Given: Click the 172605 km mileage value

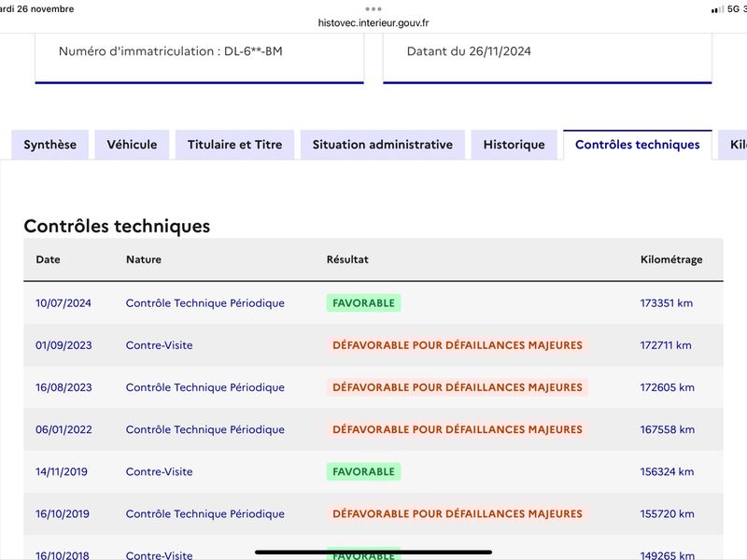Looking at the screenshot, I should coord(667,387).
